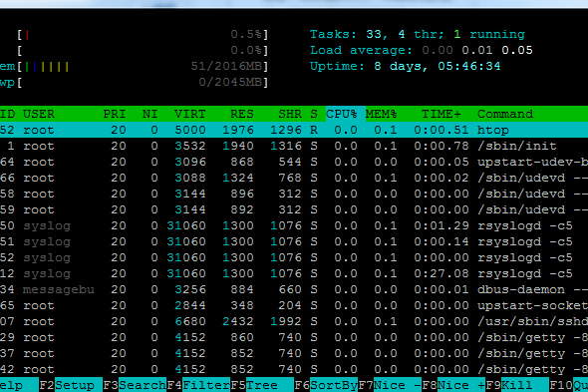Viewport: 588px width, 392px height.
Task: Sort by the TIME+ column header
Action: point(441,114)
